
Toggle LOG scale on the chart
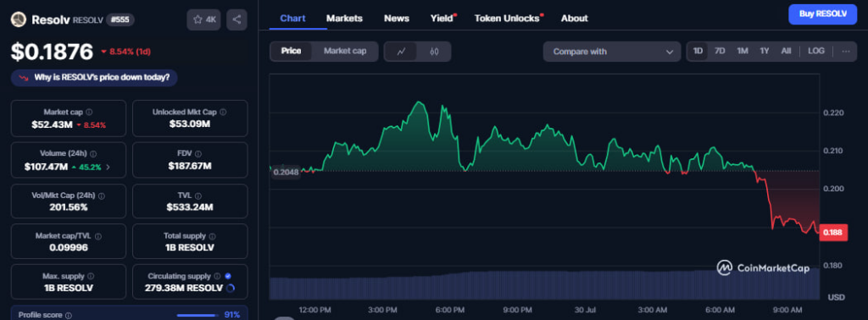815,51
